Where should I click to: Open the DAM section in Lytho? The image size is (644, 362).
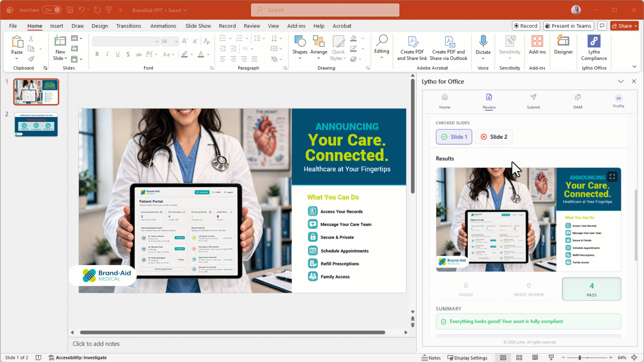click(578, 101)
